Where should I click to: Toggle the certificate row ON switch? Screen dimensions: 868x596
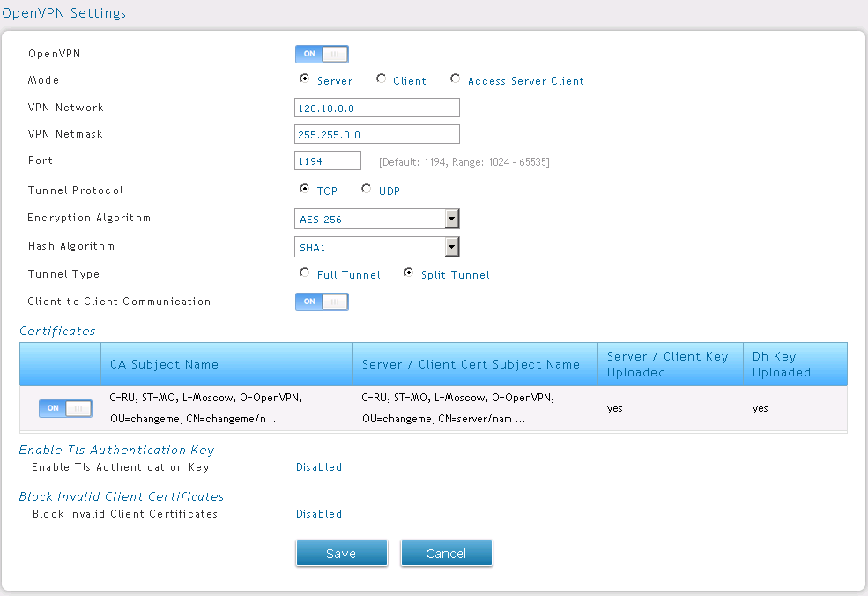pos(65,408)
